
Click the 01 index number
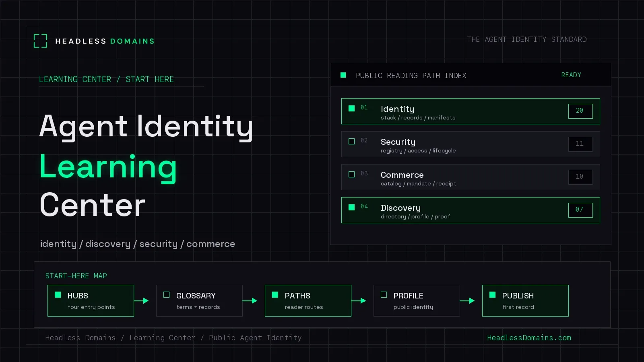[364, 107]
